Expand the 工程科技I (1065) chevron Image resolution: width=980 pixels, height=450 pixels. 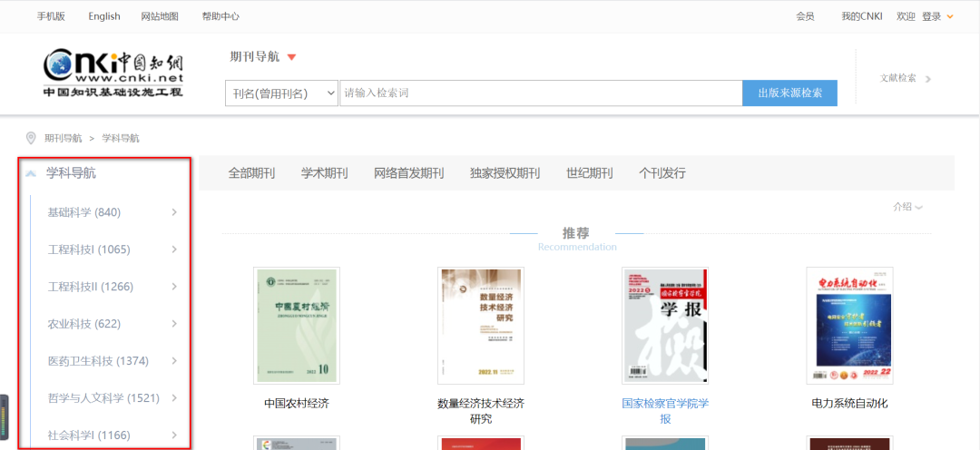[174, 249]
